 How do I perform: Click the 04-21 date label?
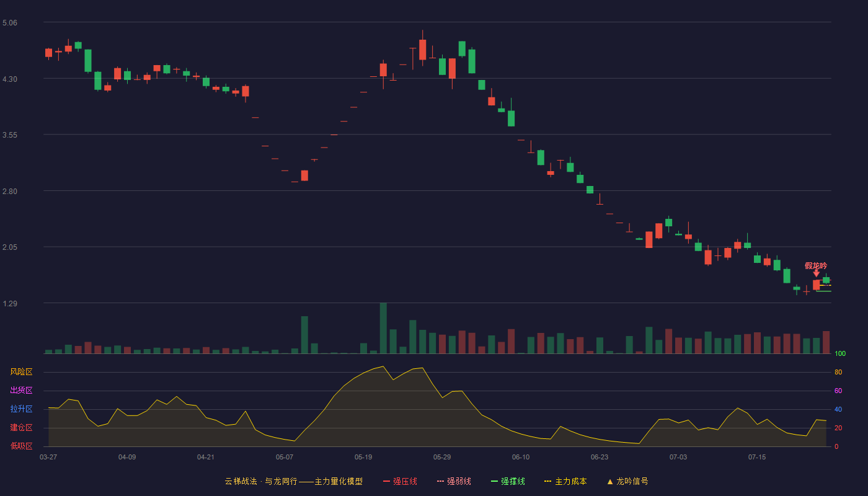pos(206,457)
